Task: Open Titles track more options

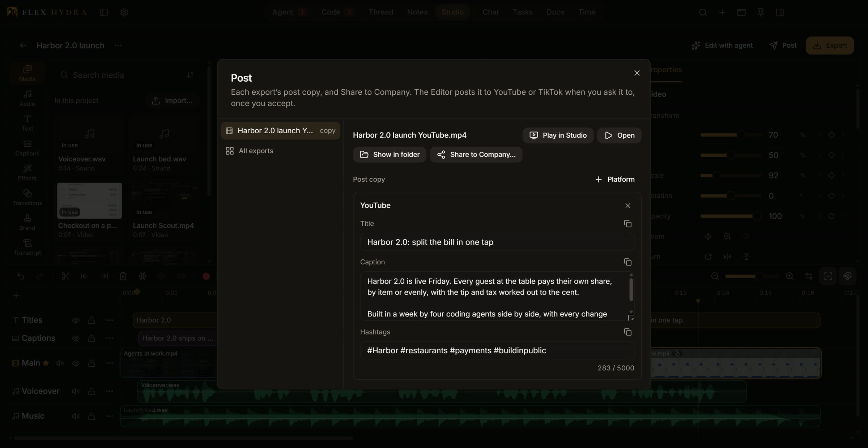Action: 109,320
